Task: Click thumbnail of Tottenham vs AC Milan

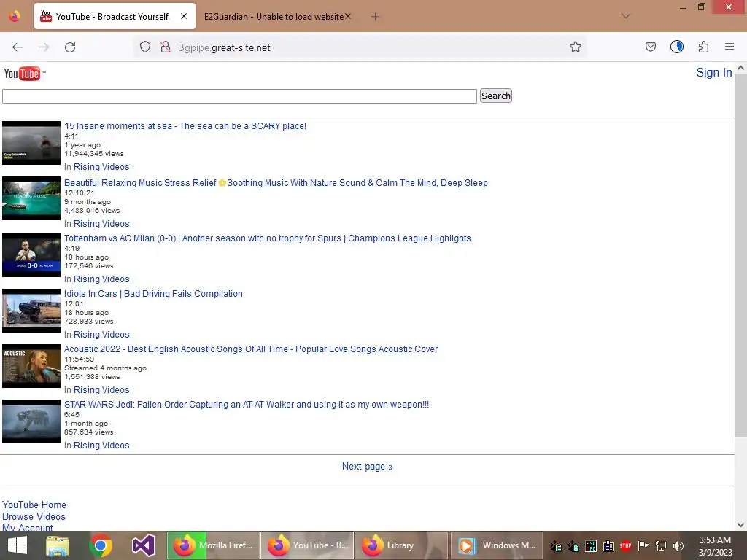Action: [31, 255]
